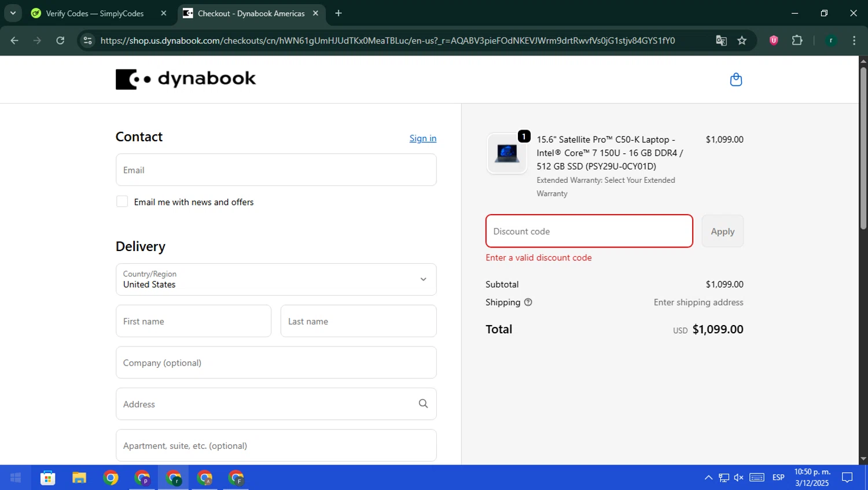Click the translate page icon
The height and width of the screenshot is (490, 868).
pyautogui.click(x=721, y=40)
